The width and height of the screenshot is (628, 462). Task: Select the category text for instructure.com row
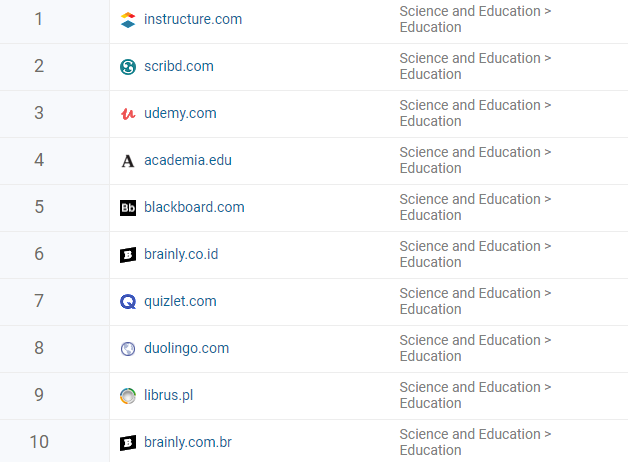click(x=475, y=19)
